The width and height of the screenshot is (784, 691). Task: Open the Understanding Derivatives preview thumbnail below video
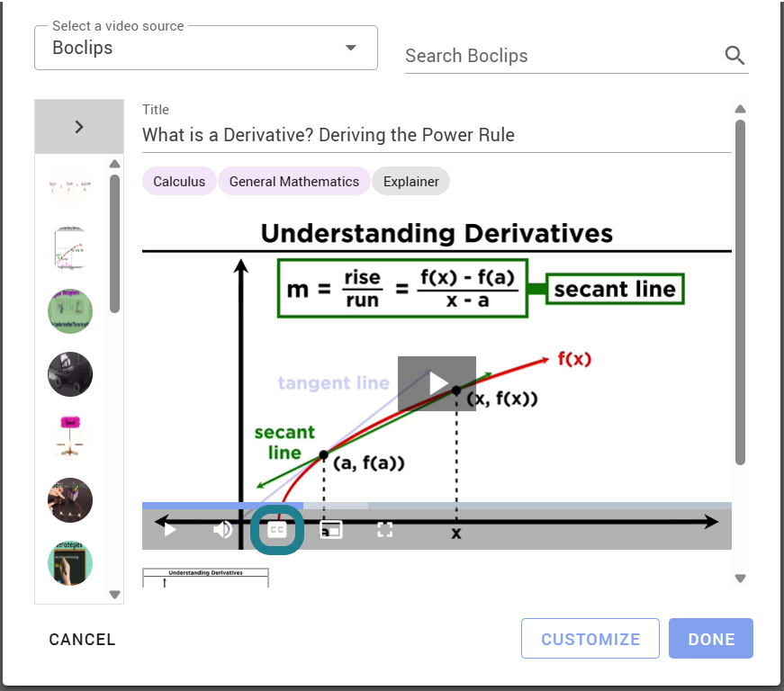205,578
